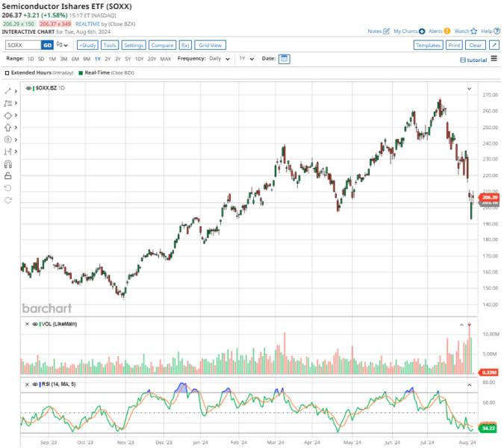504x448 pixels.
Task: Open the Notes edit icon
Action: click(x=386, y=31)
